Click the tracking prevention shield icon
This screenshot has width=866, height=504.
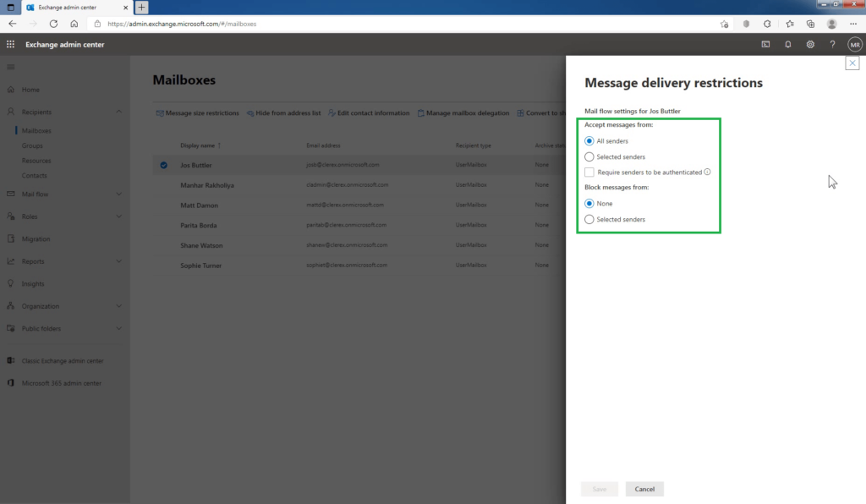click(x=746, y=24)
